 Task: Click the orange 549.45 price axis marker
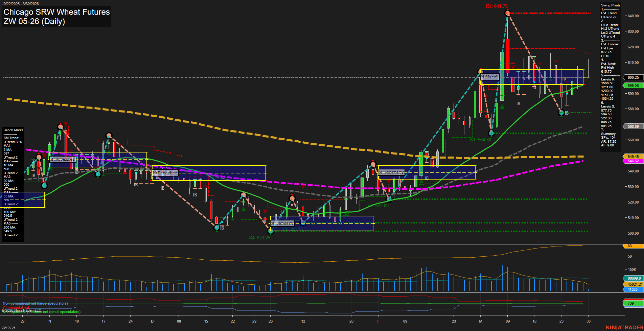[633, 157]
